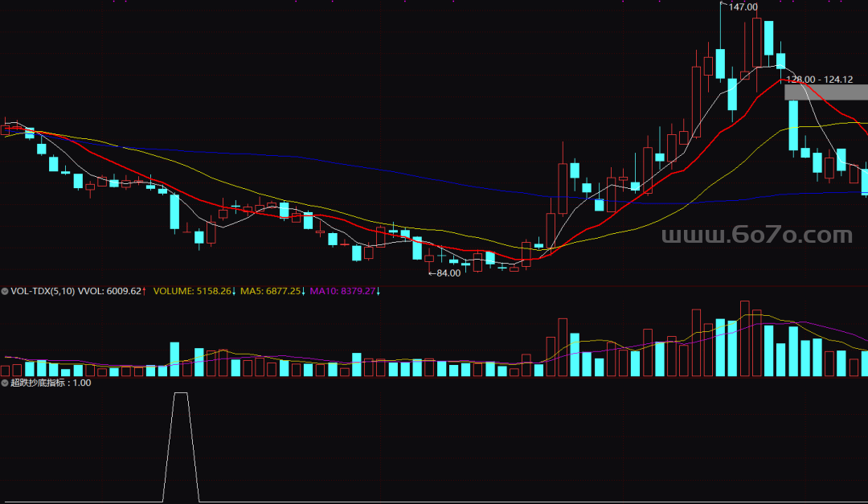This screenshot has width=868, height=504.
Task: Click the 128.00 - 124.12 gap label
Action: point(818,80)
